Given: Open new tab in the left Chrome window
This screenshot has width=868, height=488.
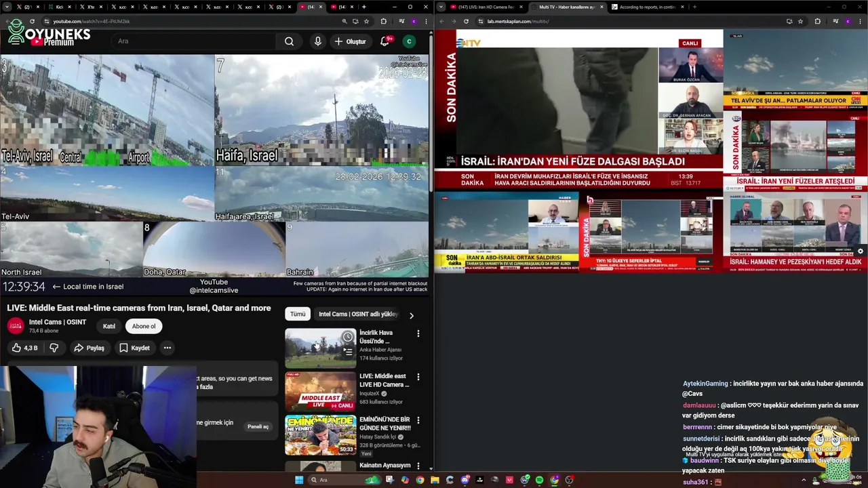Looking at the screenshot, I should tap(363, 7).
